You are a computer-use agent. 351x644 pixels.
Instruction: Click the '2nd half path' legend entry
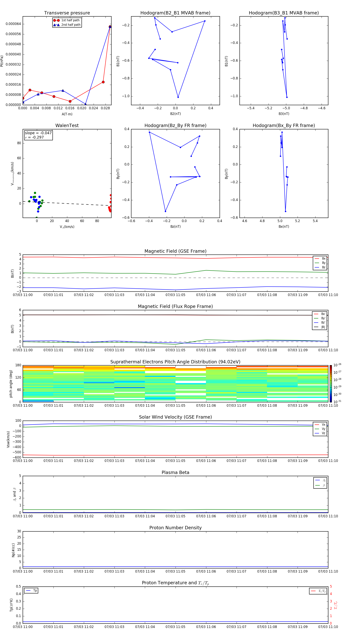[67, 25]
